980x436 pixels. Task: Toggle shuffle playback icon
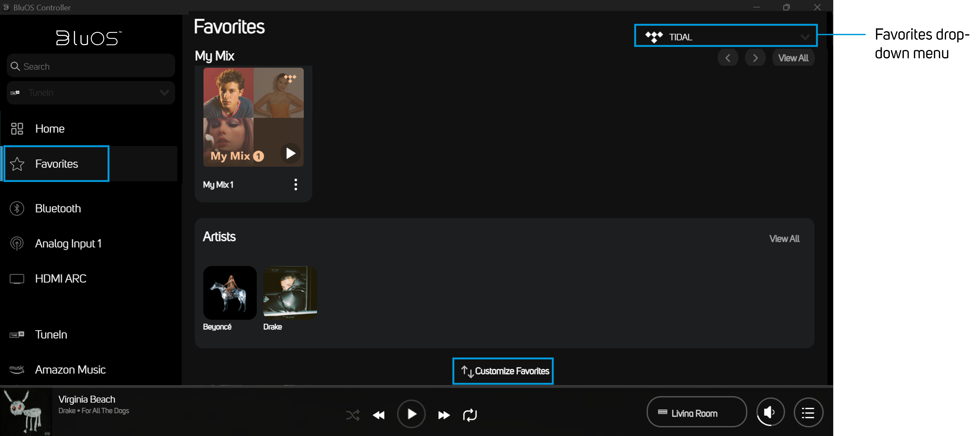(x=352, y=415)
